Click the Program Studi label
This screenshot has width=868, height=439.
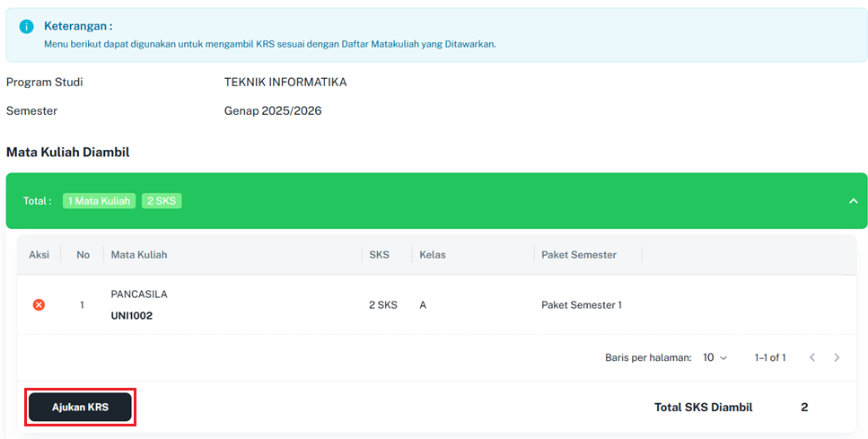coord(44,83)
